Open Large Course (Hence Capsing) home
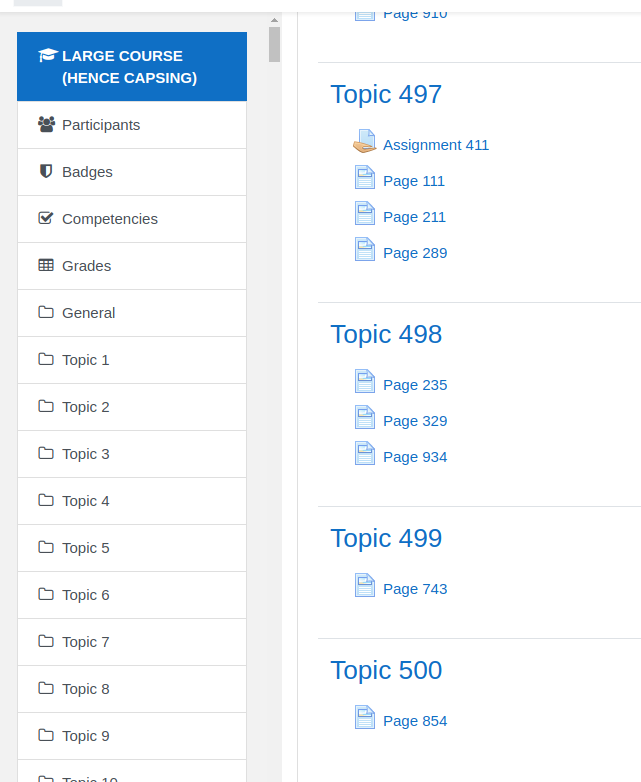 (x=132, y=66)
